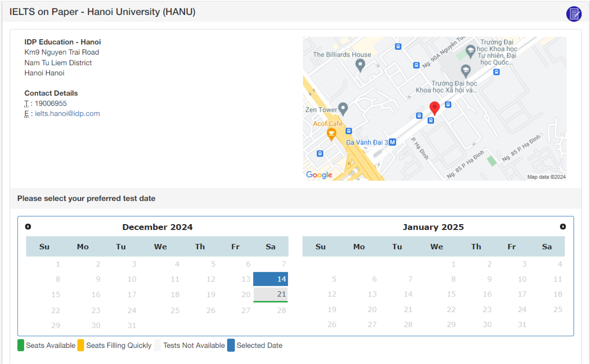The width and height of the screenshot is (590, 364).
Task: Open Google logo on the map
Action: click(319, 175)
